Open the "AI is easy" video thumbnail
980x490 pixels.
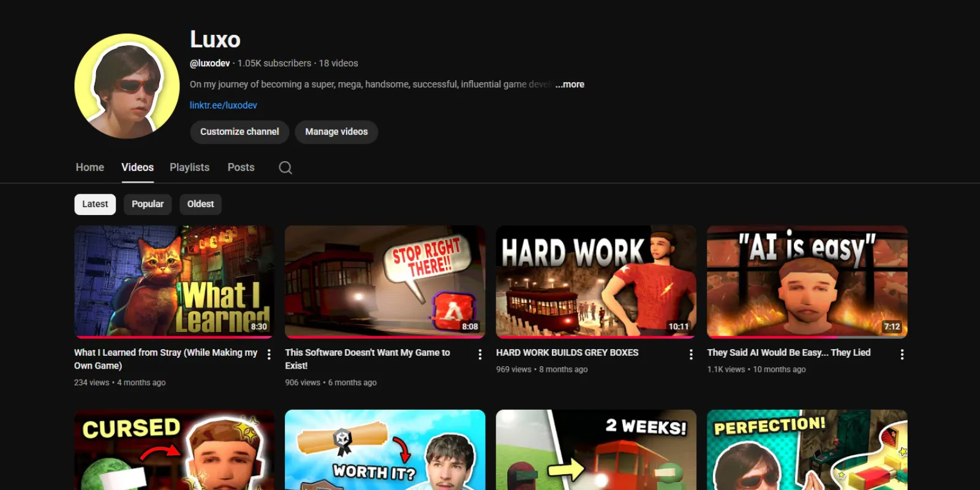807,282
